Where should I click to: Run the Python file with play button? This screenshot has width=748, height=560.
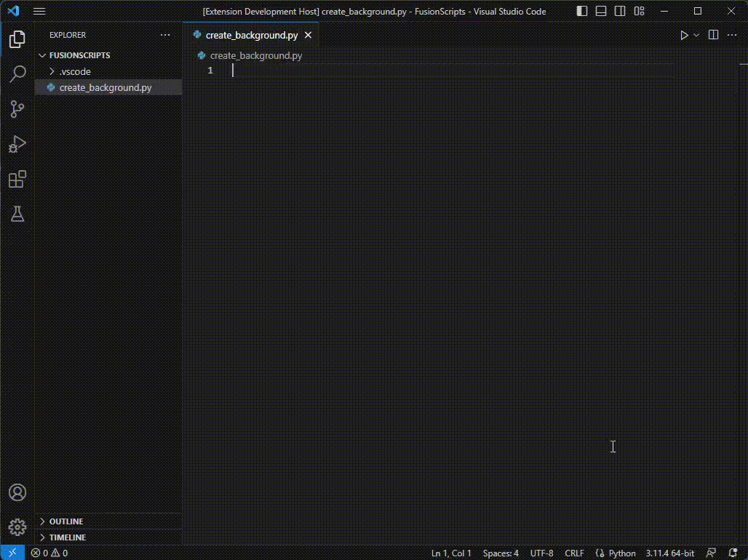tap(684, 36)
